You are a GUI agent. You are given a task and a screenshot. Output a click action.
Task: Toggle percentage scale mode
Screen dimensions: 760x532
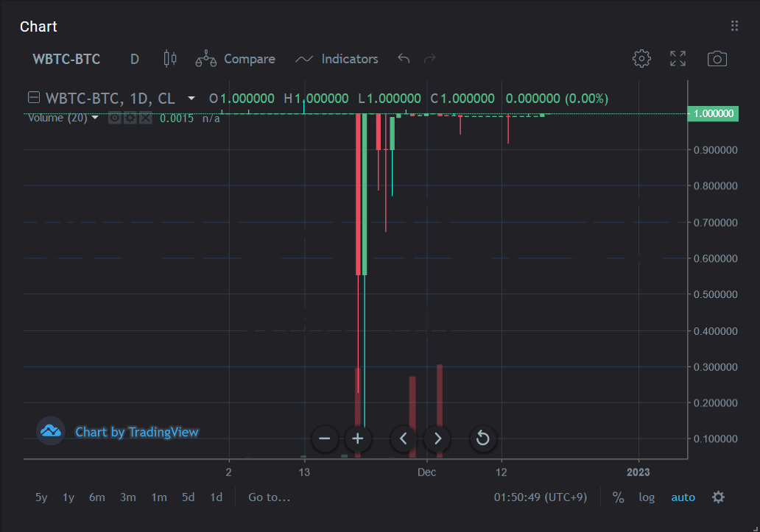pos(618,497)
